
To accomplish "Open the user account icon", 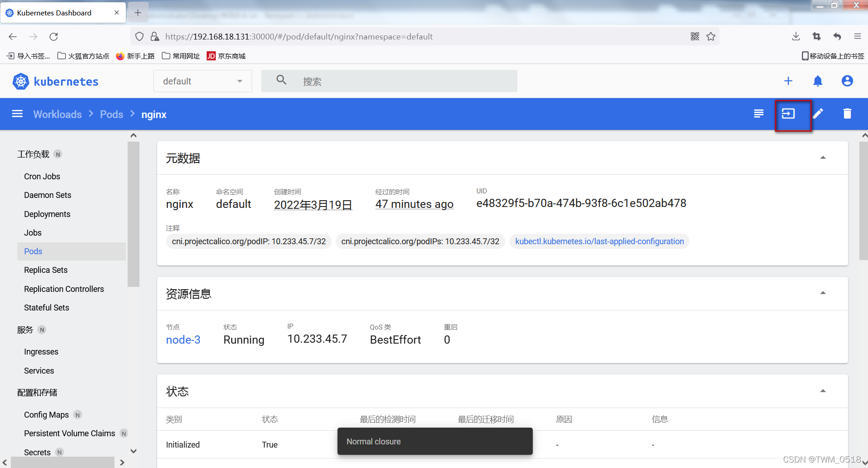I will [x=847, y=81].
